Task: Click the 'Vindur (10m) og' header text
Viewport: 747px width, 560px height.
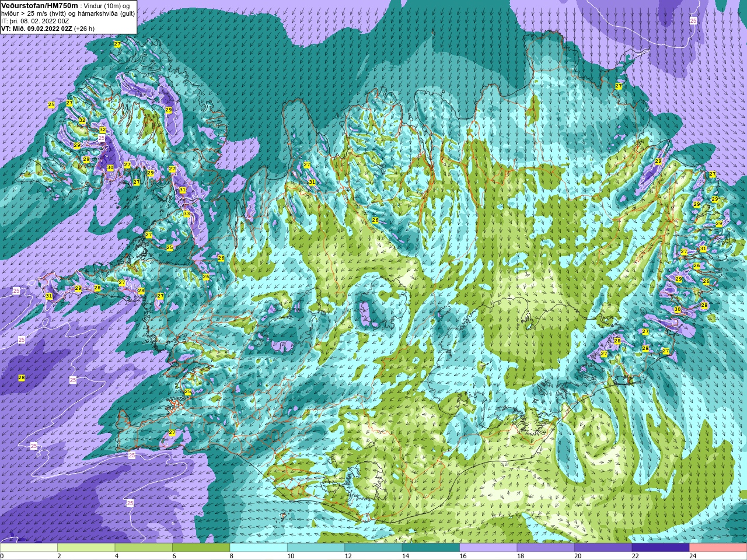Action: (107, 6)
